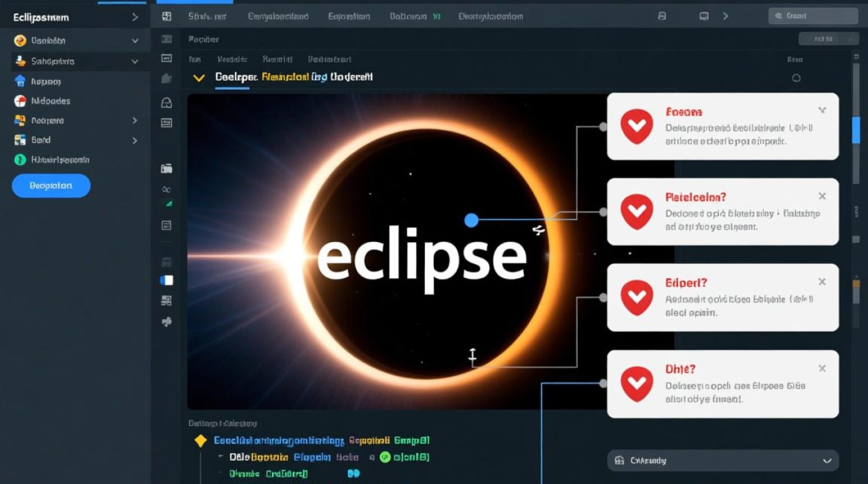Select the padlock icon in the vertical tool strip
This screenshot has height=484, width=868.
pyautogui.click(x=166, y=102)
